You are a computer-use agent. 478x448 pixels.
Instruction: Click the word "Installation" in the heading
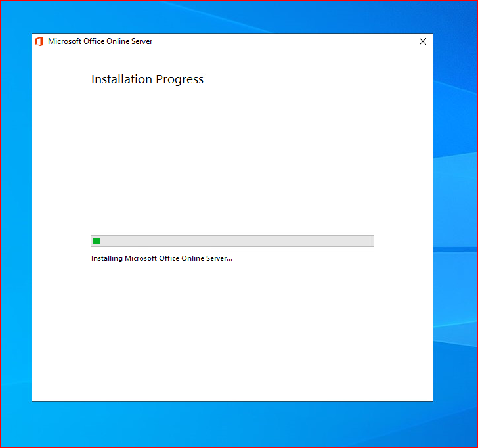pyautogui.click(x=121, y=79)
